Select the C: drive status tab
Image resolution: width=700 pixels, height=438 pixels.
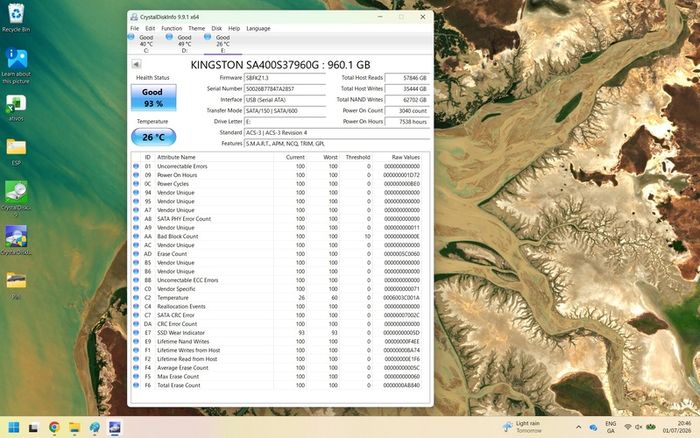click(142, 43)
